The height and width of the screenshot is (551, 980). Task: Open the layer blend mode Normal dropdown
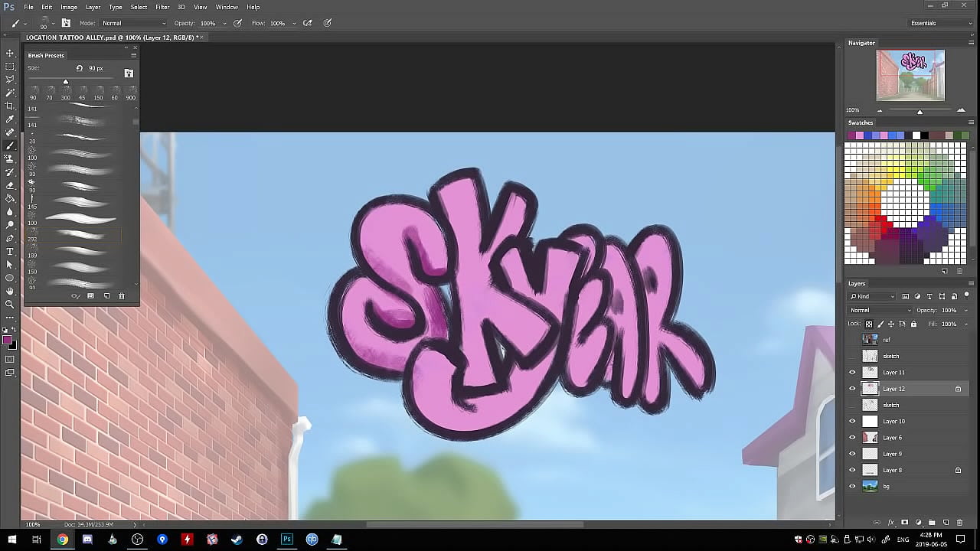(x=880, y=310)
